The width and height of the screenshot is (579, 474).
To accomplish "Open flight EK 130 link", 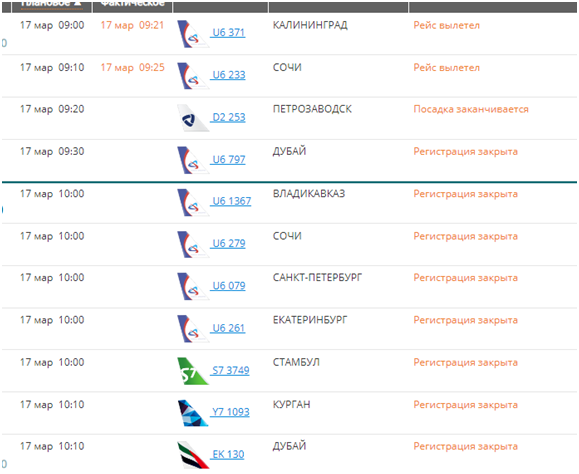I will click(228, 454).
